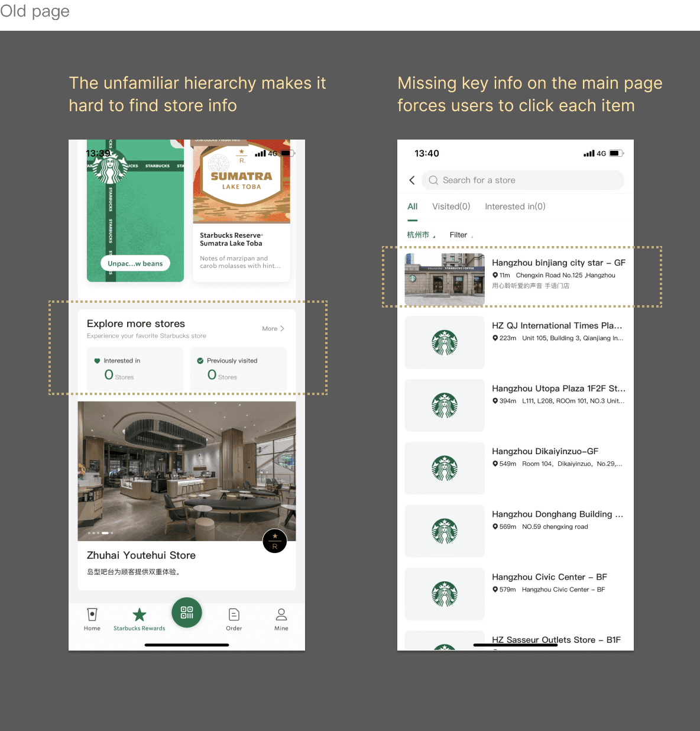Click 'Starbucks Reserve Sumatra Lake Toba' text
The width and height of the screenshot is (700, 731).
[x=231, y=240]
